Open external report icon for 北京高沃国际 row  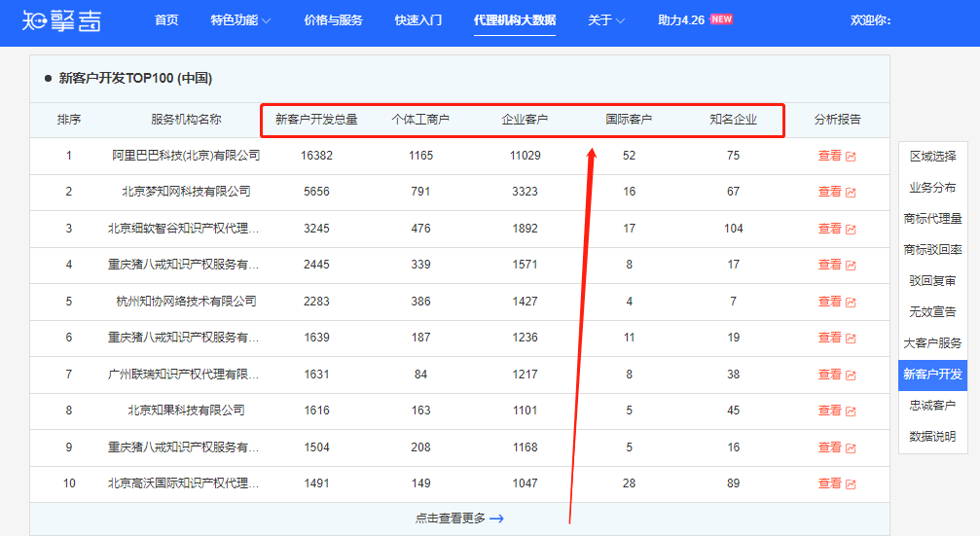[x=851, y=484]
